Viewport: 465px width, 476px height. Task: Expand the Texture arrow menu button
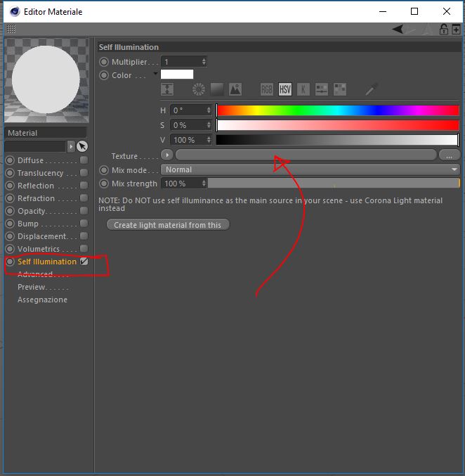pos(167,155)
